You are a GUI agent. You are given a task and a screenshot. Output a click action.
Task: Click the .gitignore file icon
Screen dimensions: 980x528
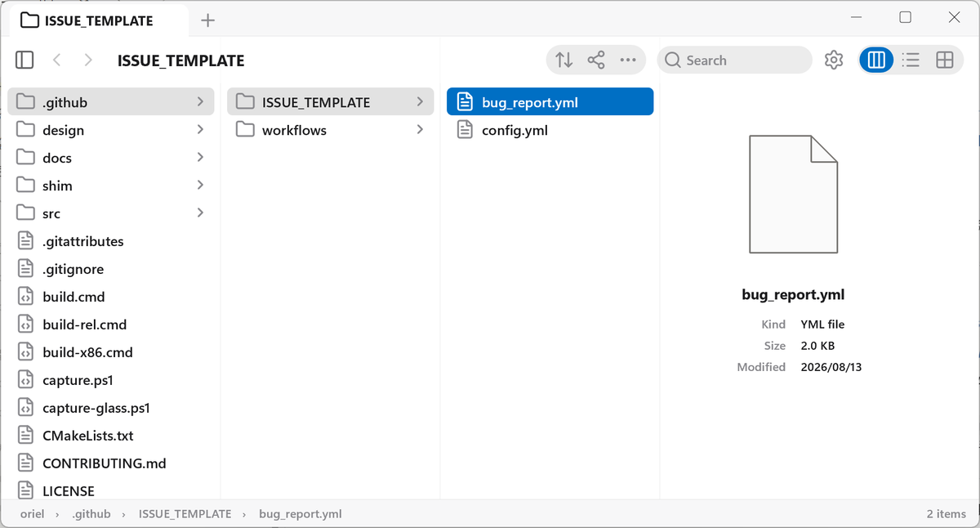click(26, 269)
